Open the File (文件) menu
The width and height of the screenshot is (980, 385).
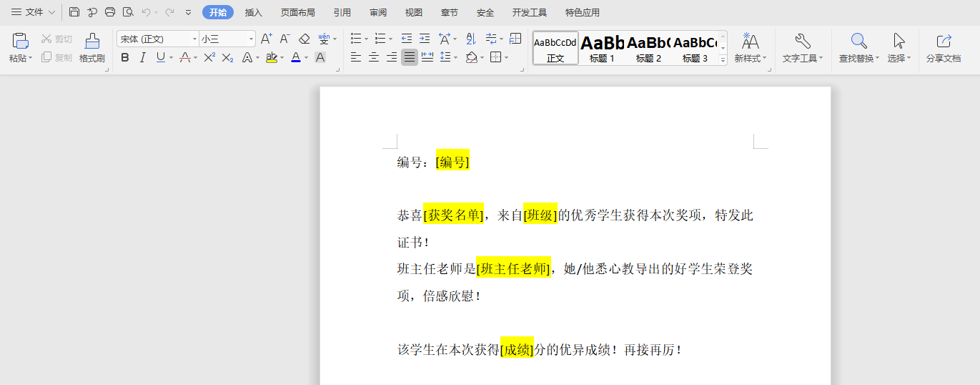coord(33,12)
